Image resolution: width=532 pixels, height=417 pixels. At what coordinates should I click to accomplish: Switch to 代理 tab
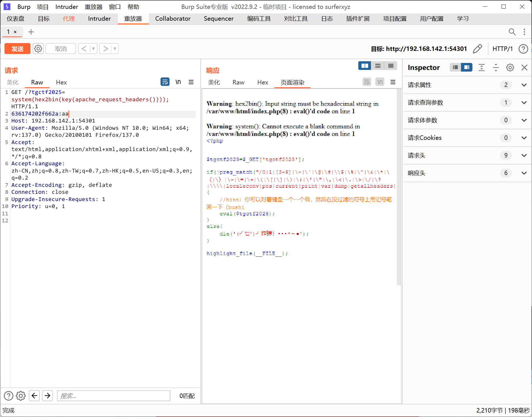pos(69,18)
